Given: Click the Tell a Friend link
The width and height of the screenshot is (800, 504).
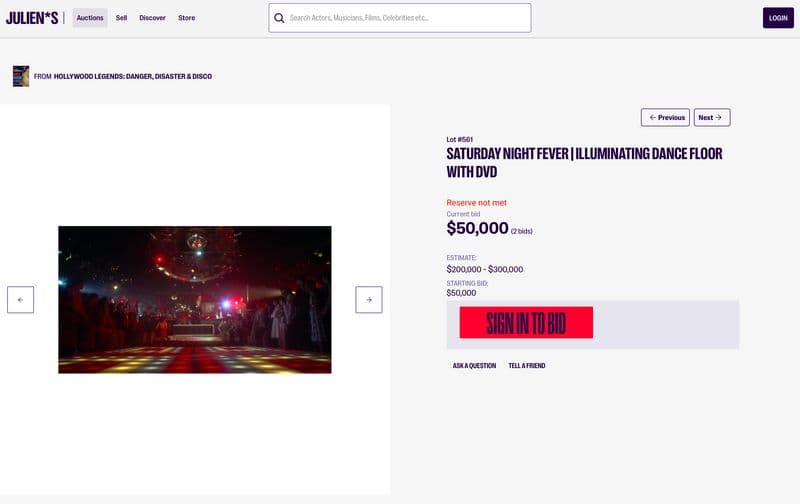Looking at the screenshot, I should point(527,366).
